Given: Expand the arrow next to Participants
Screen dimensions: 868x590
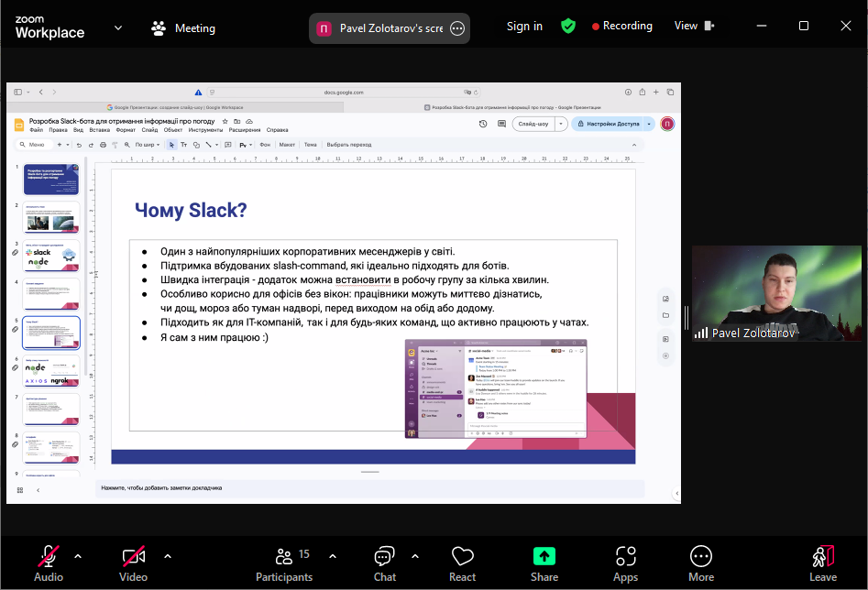Looking at the screenshot, I should pos(332,555).
